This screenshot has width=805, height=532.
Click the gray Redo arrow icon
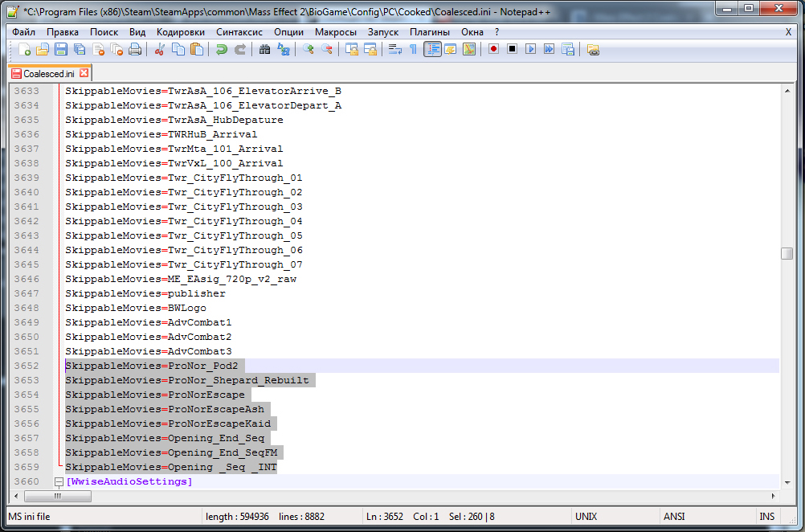tap(239, 49)
